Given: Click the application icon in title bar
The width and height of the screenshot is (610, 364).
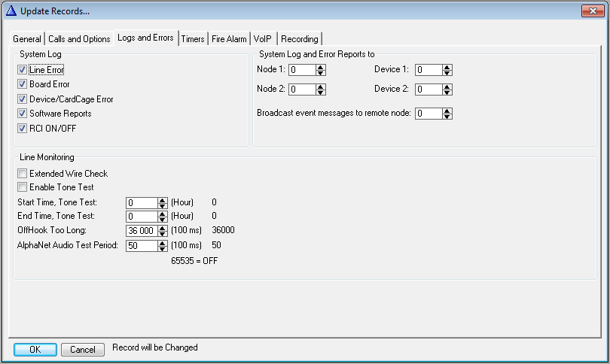Looking at the screenshot, I should [x=11, y=11].
